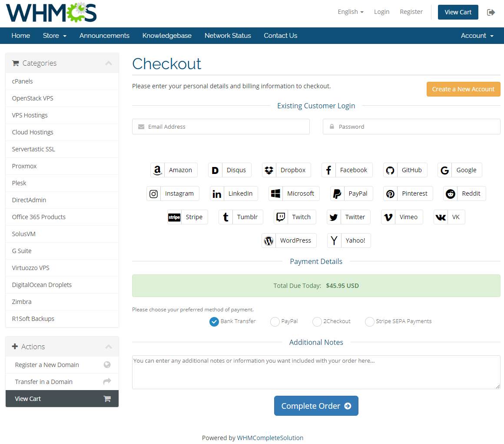Screen dimensions: 504x444
Task: Click the Google G icon
Action: (x=445, y=170)
